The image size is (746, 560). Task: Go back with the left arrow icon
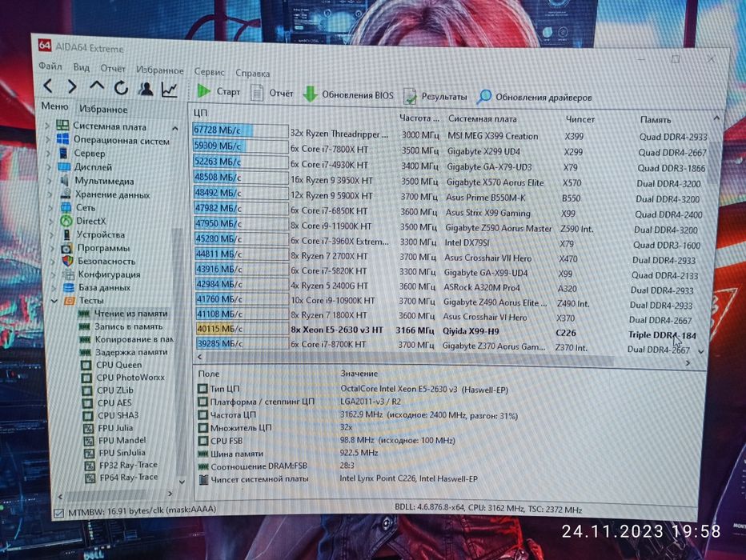pos(47,86)
